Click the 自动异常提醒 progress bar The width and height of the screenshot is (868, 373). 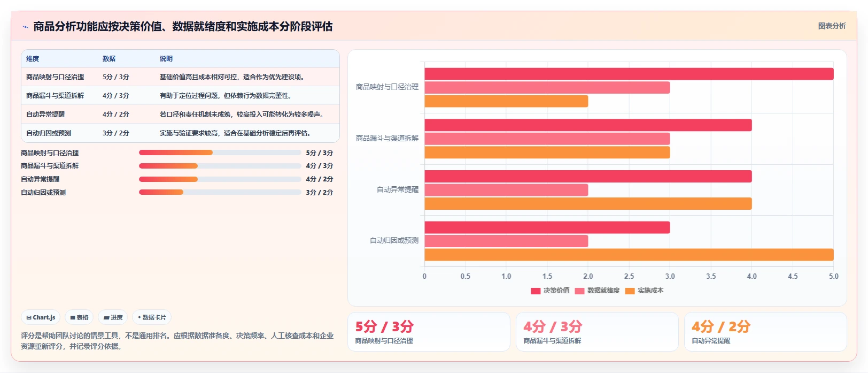220,179
